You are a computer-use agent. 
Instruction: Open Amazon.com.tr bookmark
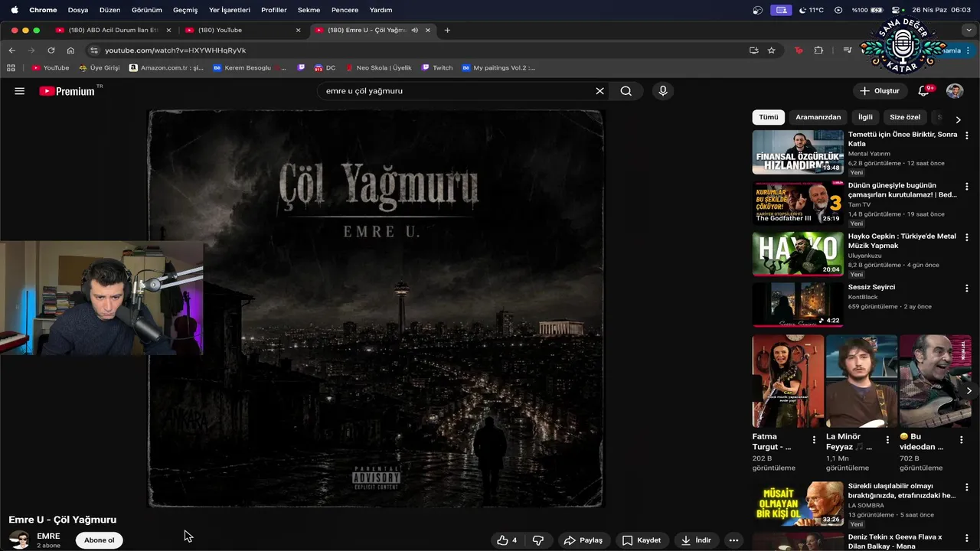pyautogui.click(x=166, y=67)
